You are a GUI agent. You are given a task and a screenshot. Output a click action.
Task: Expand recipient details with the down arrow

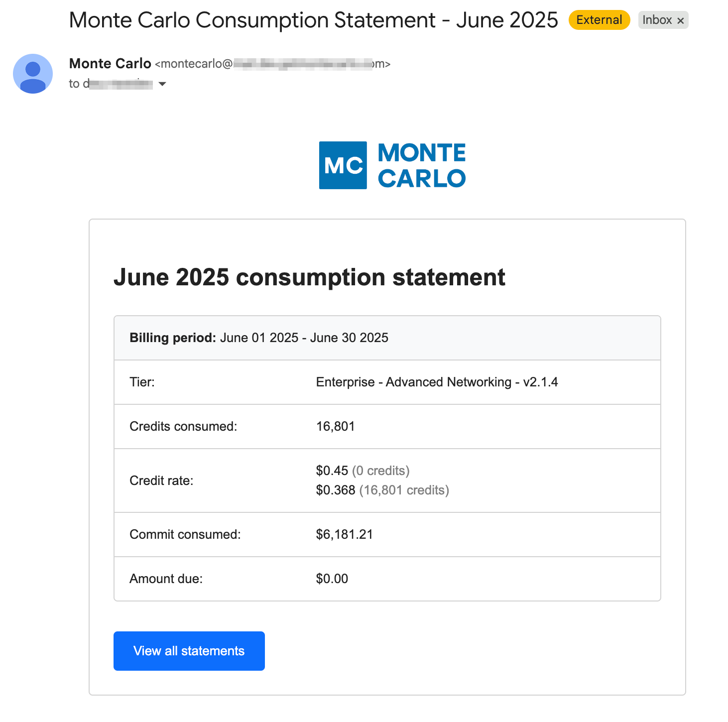(162, 84)
